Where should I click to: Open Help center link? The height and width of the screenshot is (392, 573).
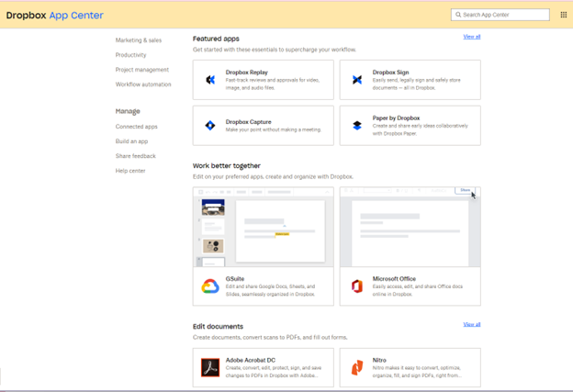point(130,171)
